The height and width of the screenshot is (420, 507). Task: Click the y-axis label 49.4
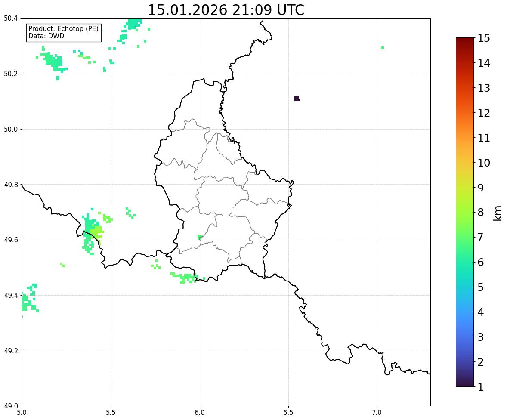click(x=10, y=295)
